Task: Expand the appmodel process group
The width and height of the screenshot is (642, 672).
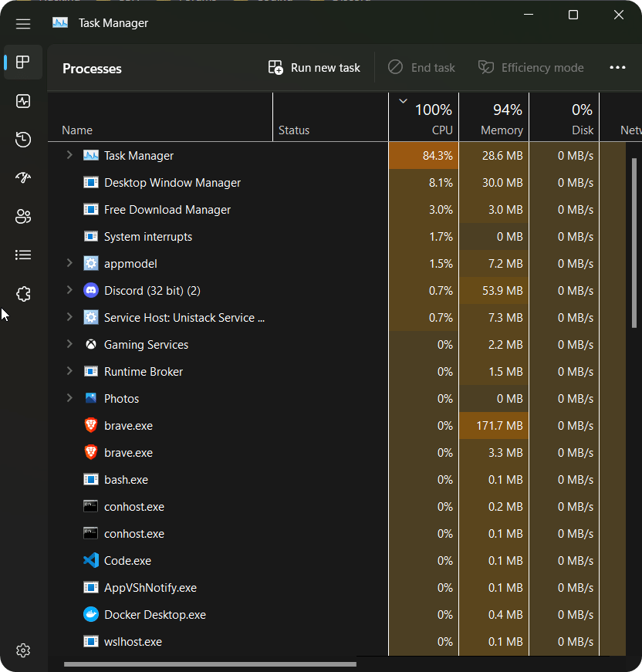Action: pos(69,263)
